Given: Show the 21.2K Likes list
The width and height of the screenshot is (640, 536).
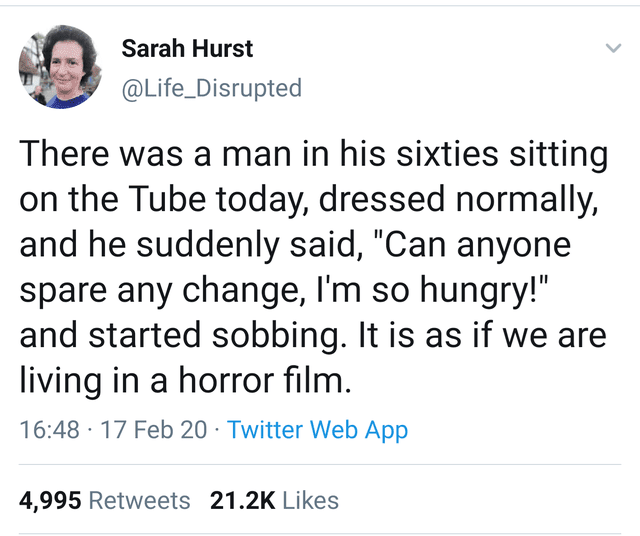Looking at the screenshot, I should (x=275, y=500).
